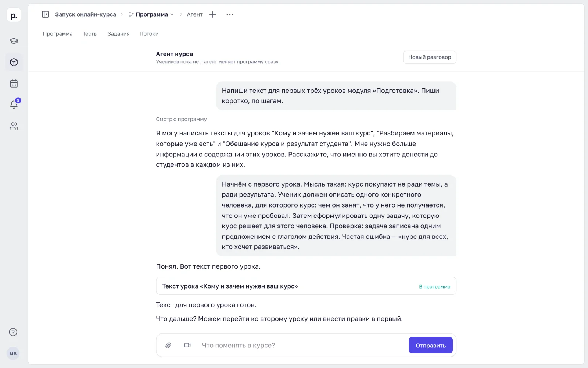Image resolution: width=588 pixels, height=368 pixels.
Task: Open the calendar icon in sidebar
Action: click(x=14, y=84)
